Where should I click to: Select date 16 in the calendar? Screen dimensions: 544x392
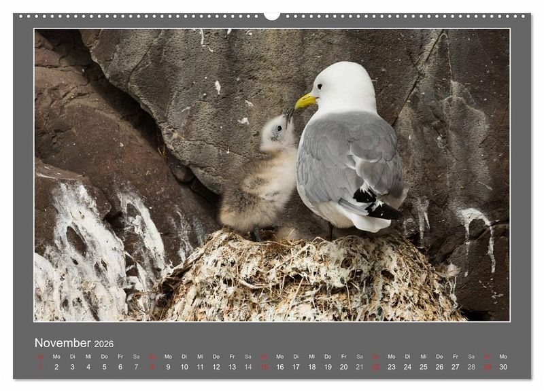[280, 367]
